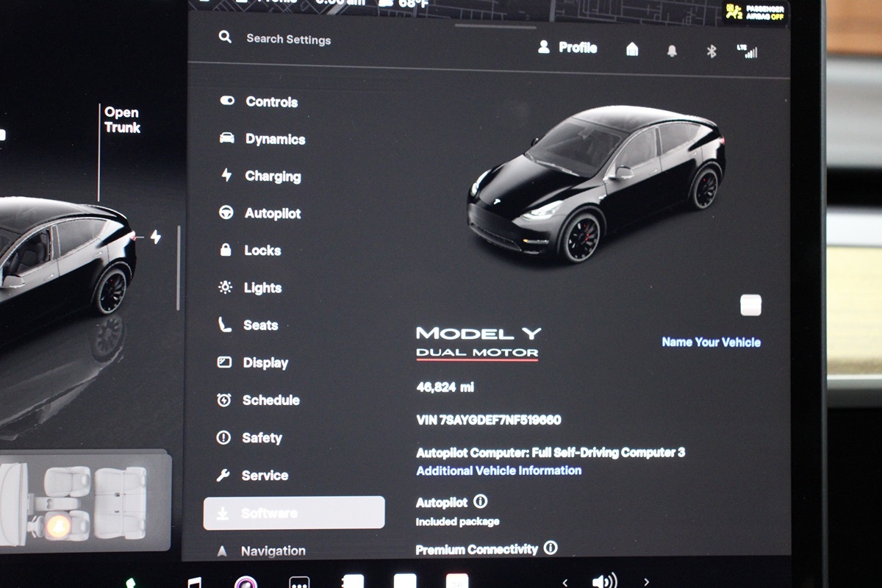Open the HomeLink garage icon

point(632,49)
